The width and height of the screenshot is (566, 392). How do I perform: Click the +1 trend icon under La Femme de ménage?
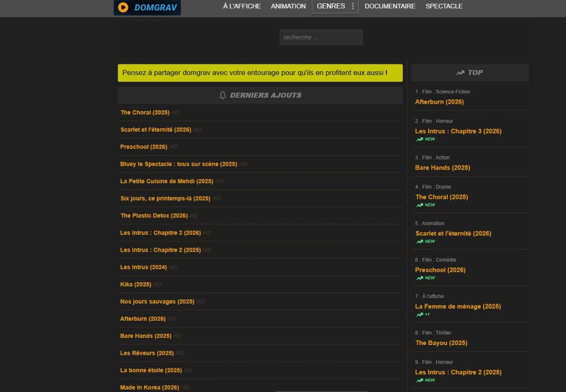(x=420, y=314)
